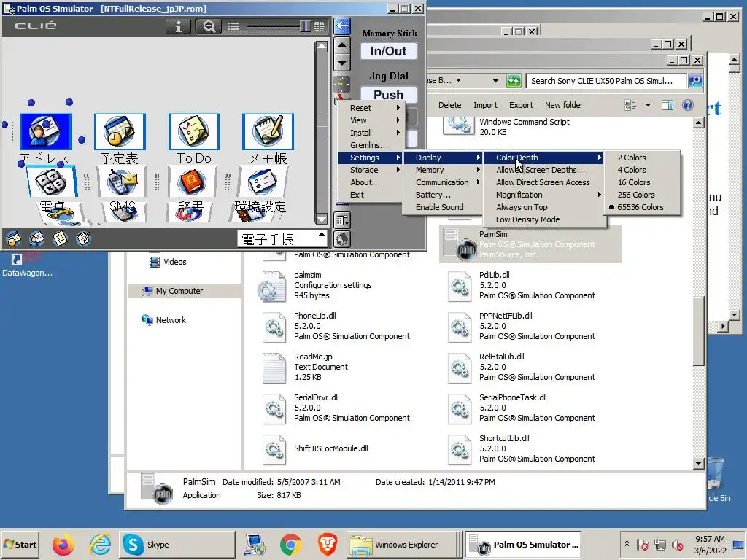The height and width of the screenshot is (560, 747).
Task: Launch the 電卓 calculator app icon
Action: 51,181
